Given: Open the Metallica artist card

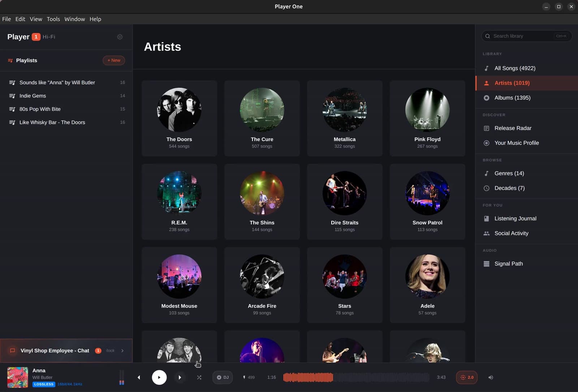Looking at the screenshot, I should (345, 118).
